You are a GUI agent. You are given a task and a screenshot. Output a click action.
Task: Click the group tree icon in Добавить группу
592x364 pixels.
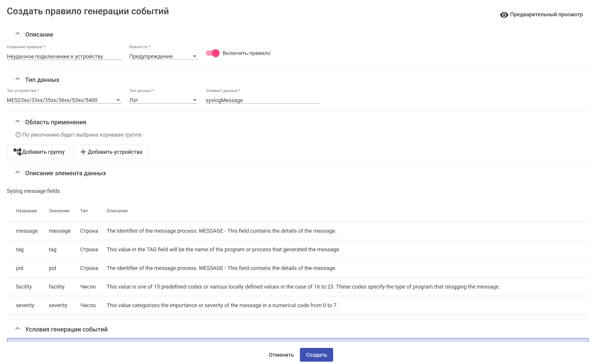click(17, 152)
